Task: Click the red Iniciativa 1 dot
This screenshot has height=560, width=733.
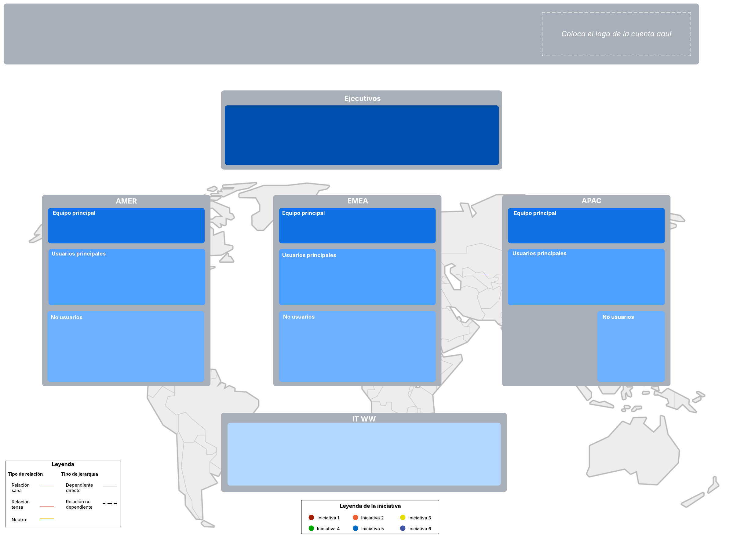Action: coord(311,517)
